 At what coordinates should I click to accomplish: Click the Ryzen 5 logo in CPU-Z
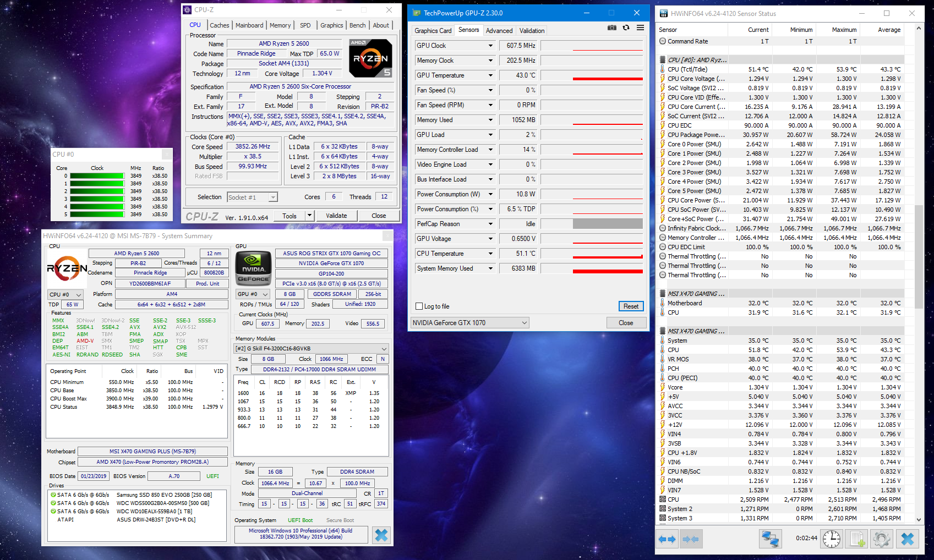pyautogui.click(x=370, y=58)
